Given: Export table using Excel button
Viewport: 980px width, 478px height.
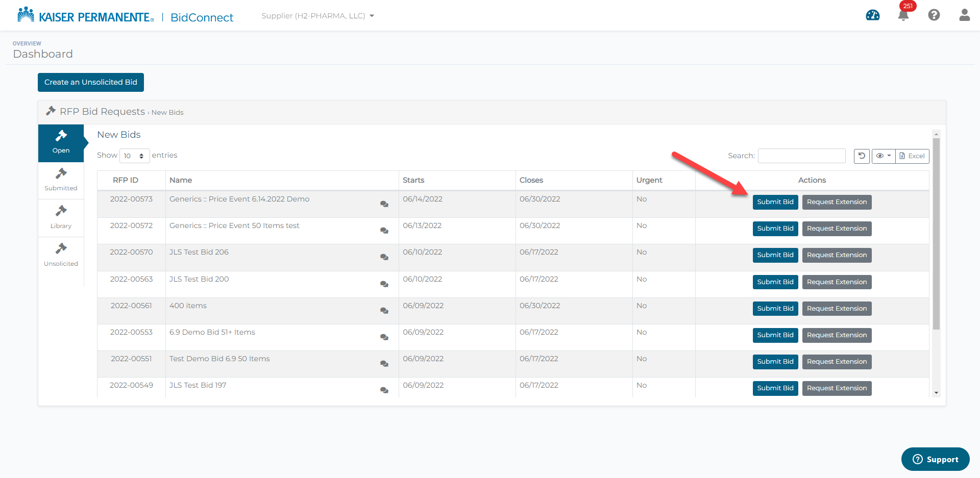Looking at the screenshot, I should click(x=912, y=156).
